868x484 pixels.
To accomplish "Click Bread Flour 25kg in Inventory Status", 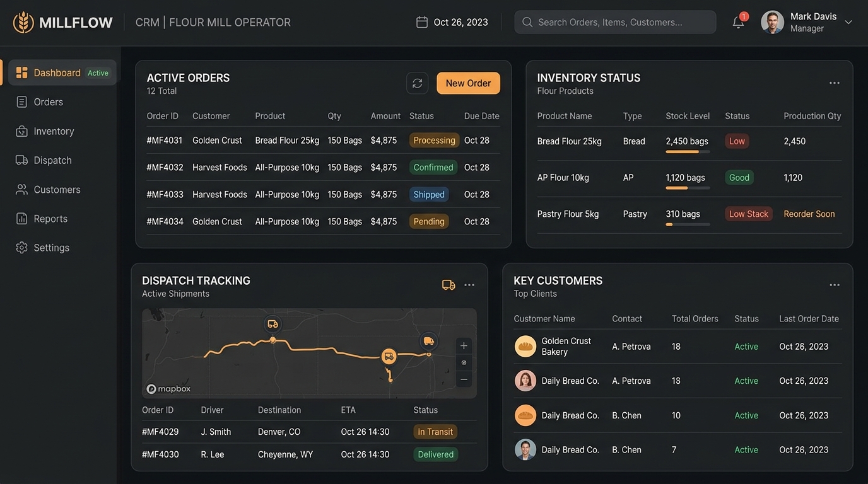I will (570, 141).
